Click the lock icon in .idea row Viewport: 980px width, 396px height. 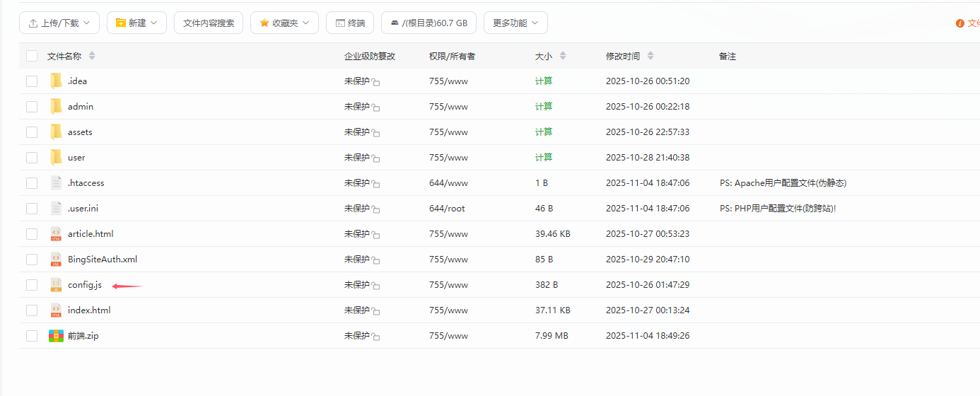pos(375,83)
